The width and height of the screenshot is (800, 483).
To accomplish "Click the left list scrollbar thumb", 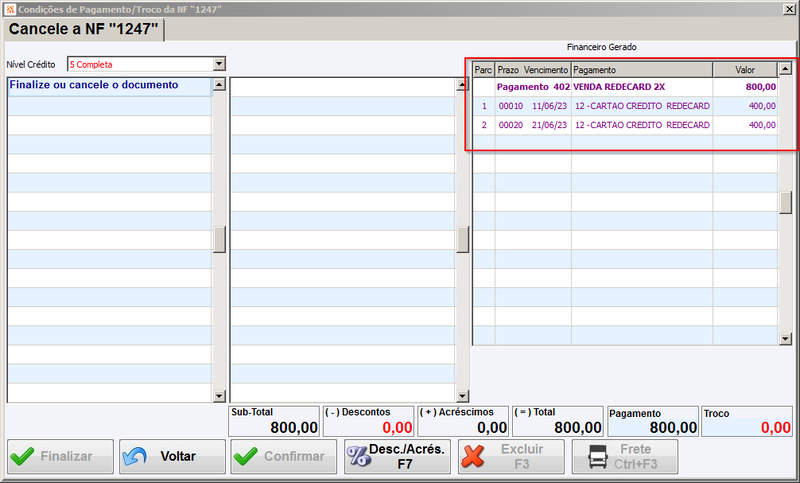I will click(219, 240).
